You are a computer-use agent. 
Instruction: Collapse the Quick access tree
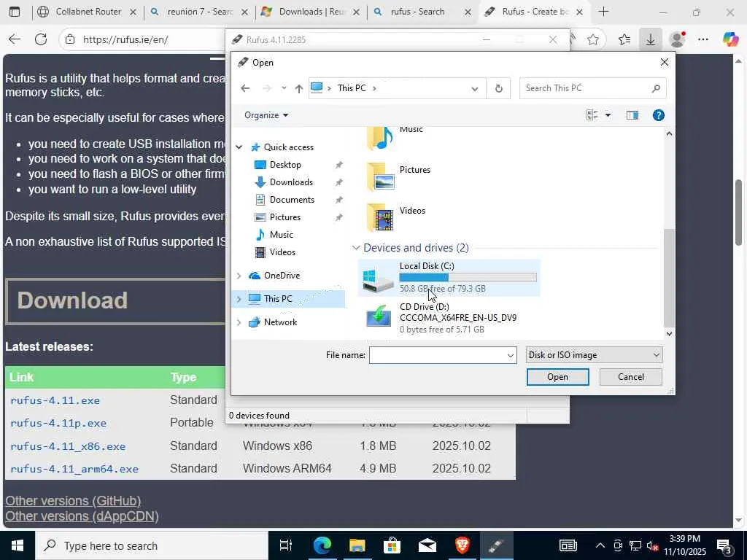[239, 147]
